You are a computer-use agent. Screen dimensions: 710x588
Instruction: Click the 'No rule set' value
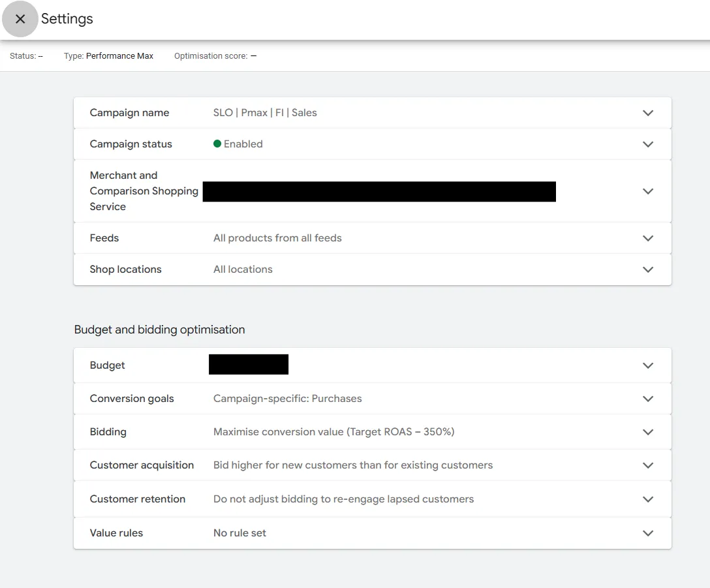click(x=239, y=533)
